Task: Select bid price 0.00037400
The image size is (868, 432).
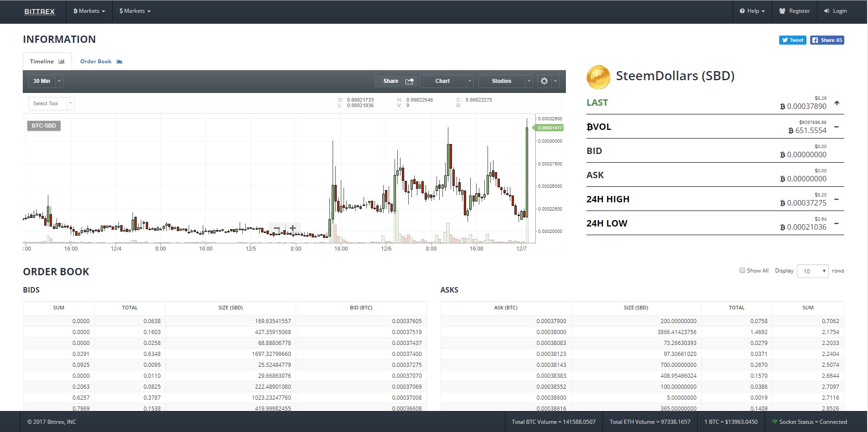Action: tap(406, 354)
